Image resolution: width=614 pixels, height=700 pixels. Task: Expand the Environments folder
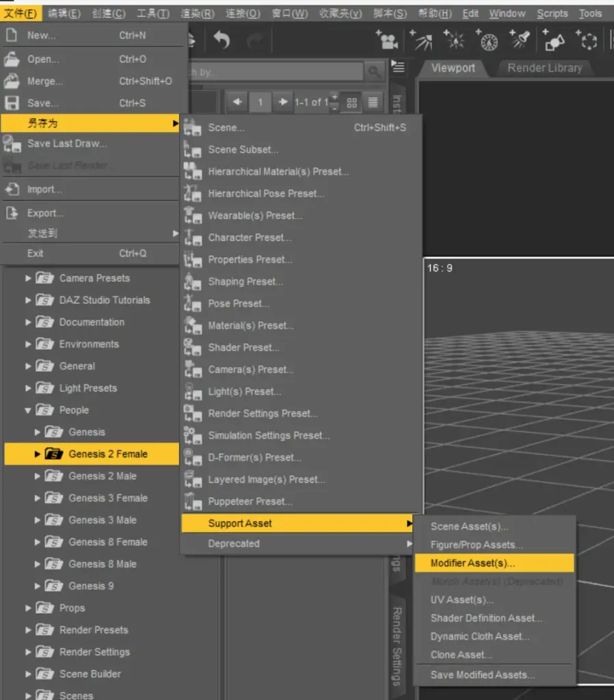coord(28,345)
